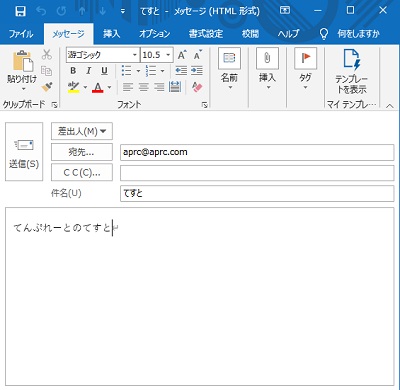Center align text

tap(144, 87)
